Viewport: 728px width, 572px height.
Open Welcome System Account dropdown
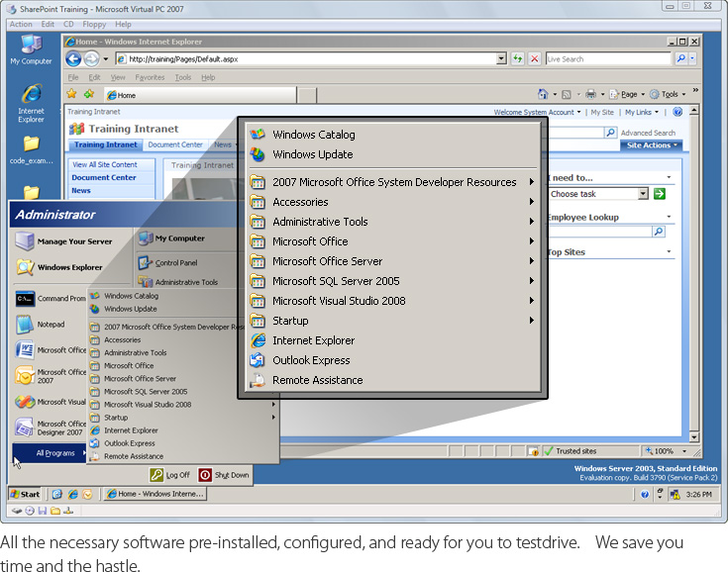[x=537, y=112]
